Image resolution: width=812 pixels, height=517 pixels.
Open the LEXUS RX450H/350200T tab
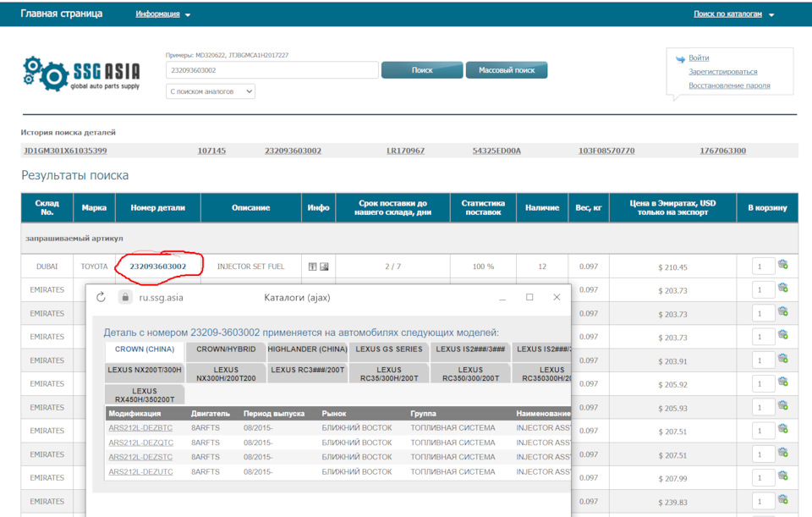coord(145,395)
